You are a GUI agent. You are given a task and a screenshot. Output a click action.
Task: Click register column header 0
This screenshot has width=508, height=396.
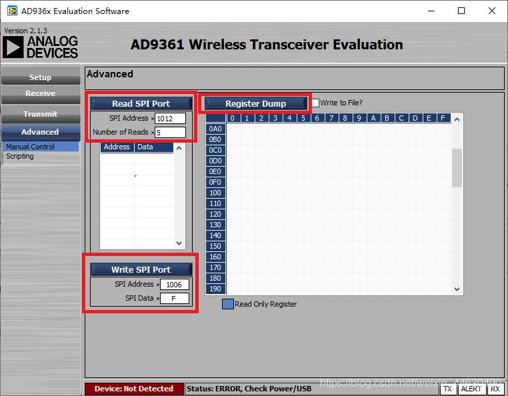233,118
